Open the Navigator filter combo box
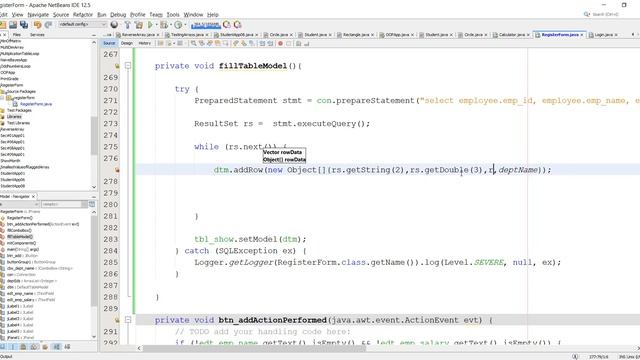Image resolution: width=640 pixels, height=360 pixels. click(64, 204)
